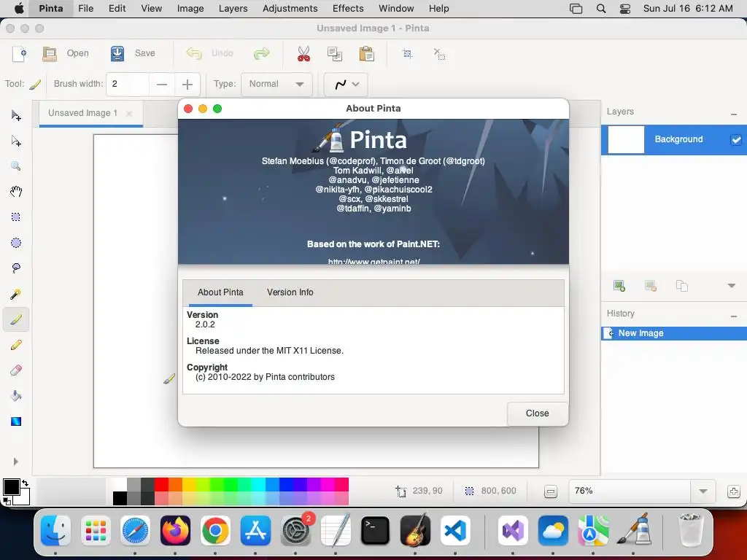
Task: Click the zoom in button in status bar
Action: [x=734, y=491]
